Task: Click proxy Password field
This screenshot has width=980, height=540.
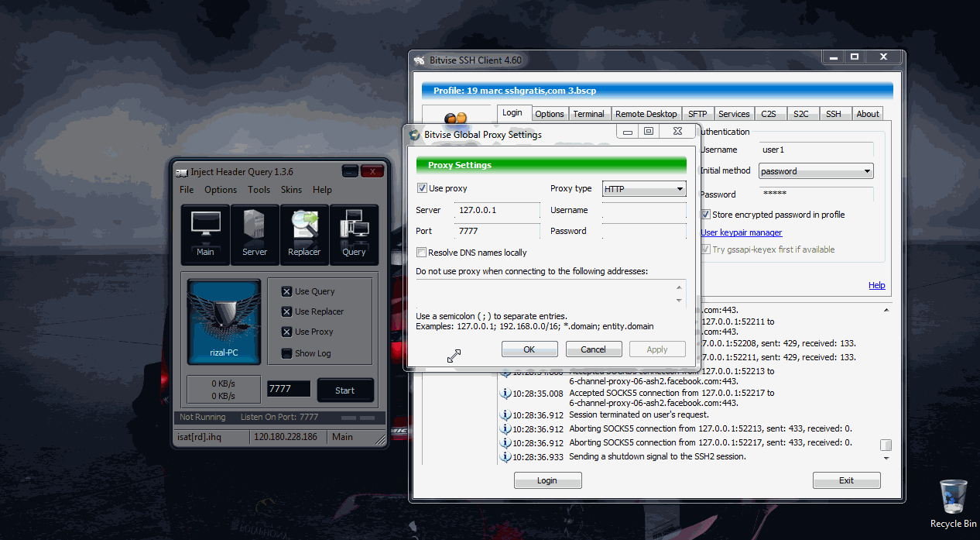Action: [644, 231]
